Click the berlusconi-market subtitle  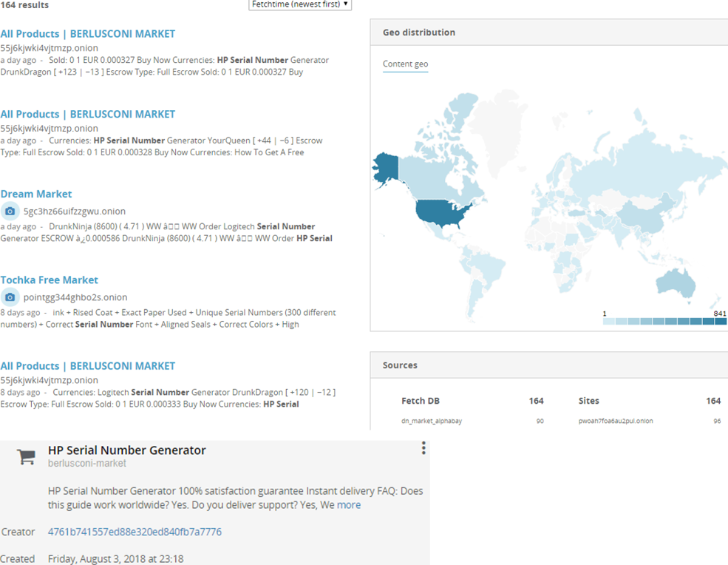tap(86, 463)
